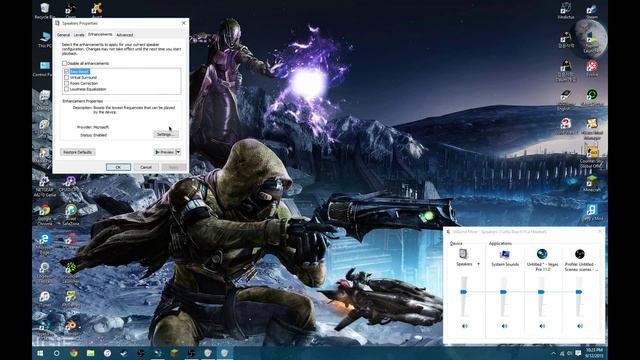Image resolution: width=640 pixels, height=360 pixels.
Task: Open the Control Panel desktop icon
Action: [x=44, y=69]
